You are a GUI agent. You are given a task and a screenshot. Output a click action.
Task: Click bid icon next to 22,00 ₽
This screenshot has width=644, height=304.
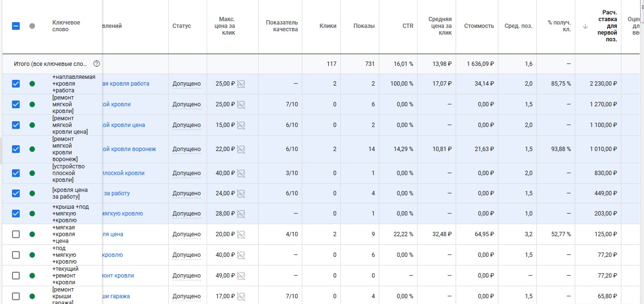(x=241, y=149)
